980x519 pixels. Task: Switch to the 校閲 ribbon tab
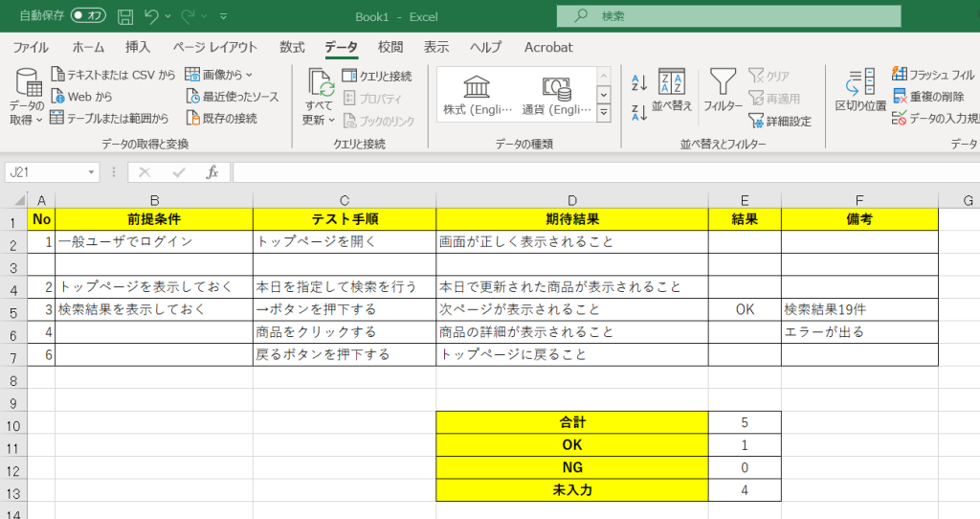(390, 48)
